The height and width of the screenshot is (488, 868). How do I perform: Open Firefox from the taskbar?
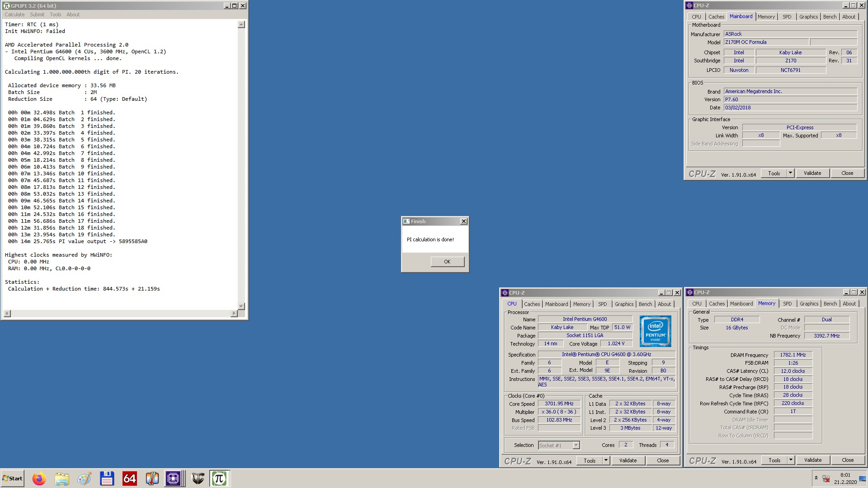coord(39,479)
